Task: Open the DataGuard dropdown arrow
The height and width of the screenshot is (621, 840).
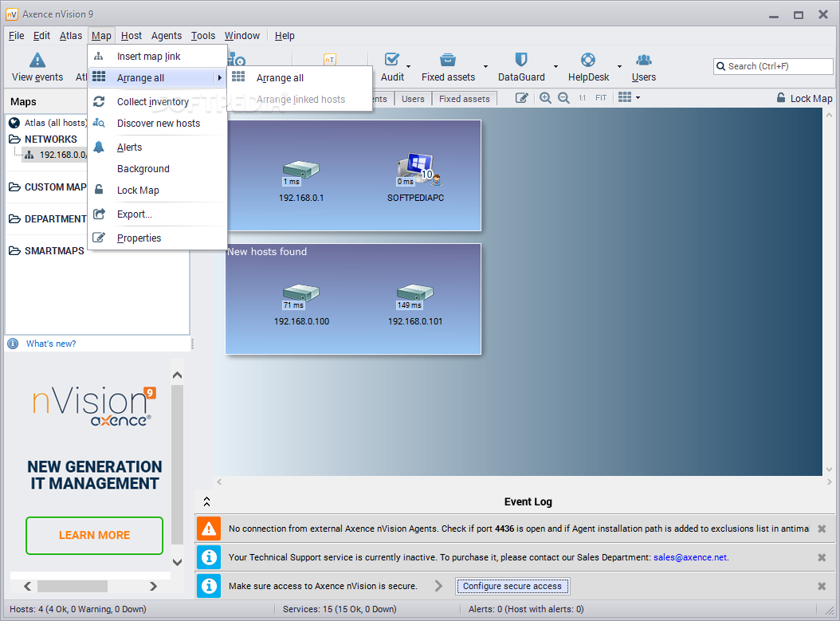Action: (555, 66)
